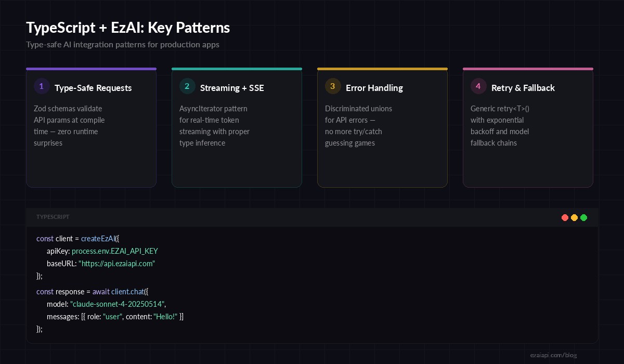Click the ezaiapi.com/blog link in the corner
This screenshot has height=364, width=624.
553,355
